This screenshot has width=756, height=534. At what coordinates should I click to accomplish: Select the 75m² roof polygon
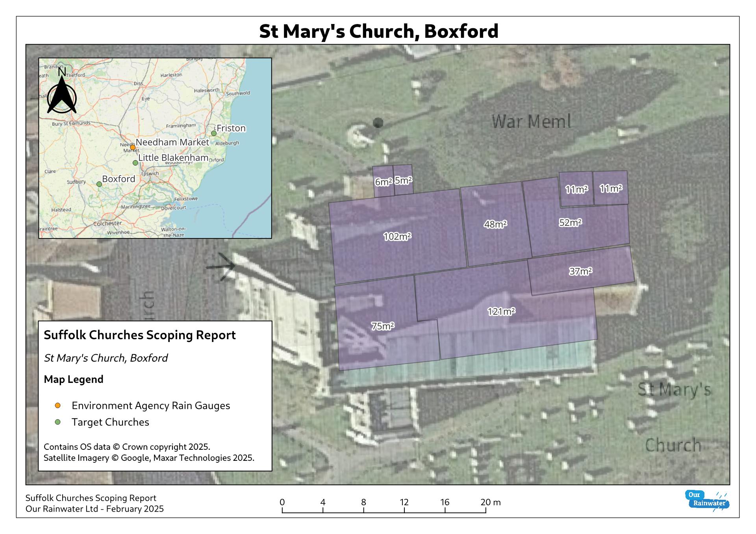click(382, 326)
